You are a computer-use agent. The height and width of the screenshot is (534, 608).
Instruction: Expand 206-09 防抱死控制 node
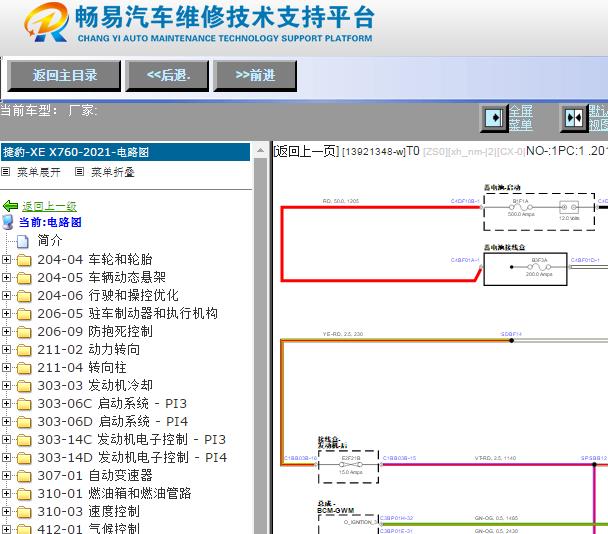6,331
